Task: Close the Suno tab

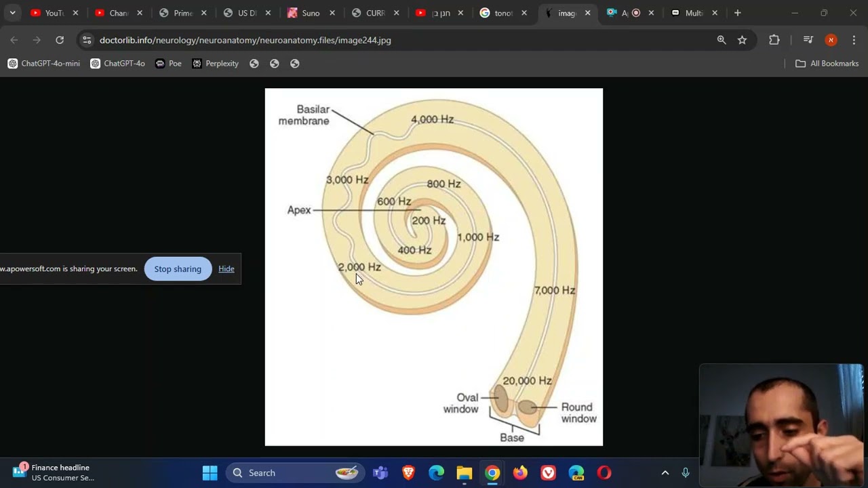Action: [332, 13]
